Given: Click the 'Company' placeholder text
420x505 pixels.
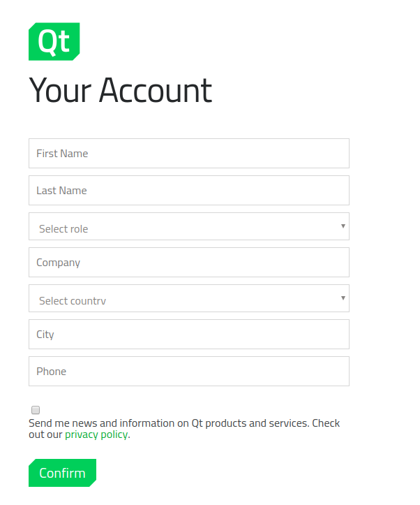Looking at the screenshot, I should (x=58, y=263).
